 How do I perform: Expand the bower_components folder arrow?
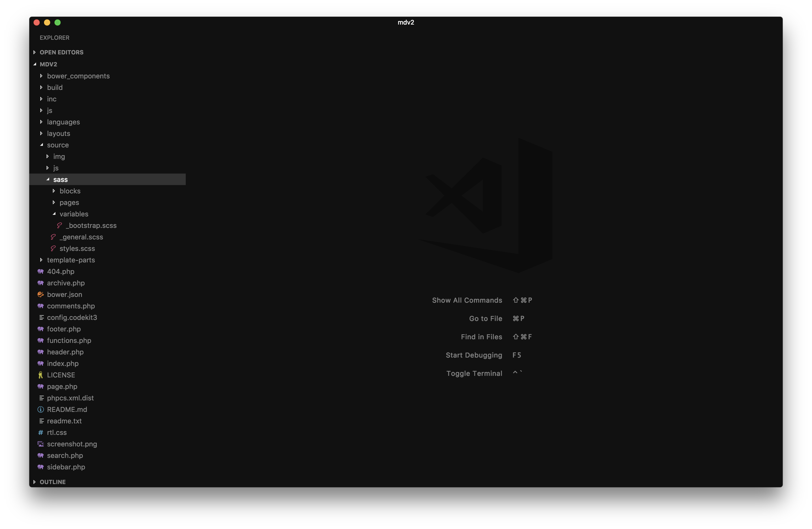coord(41,76)
